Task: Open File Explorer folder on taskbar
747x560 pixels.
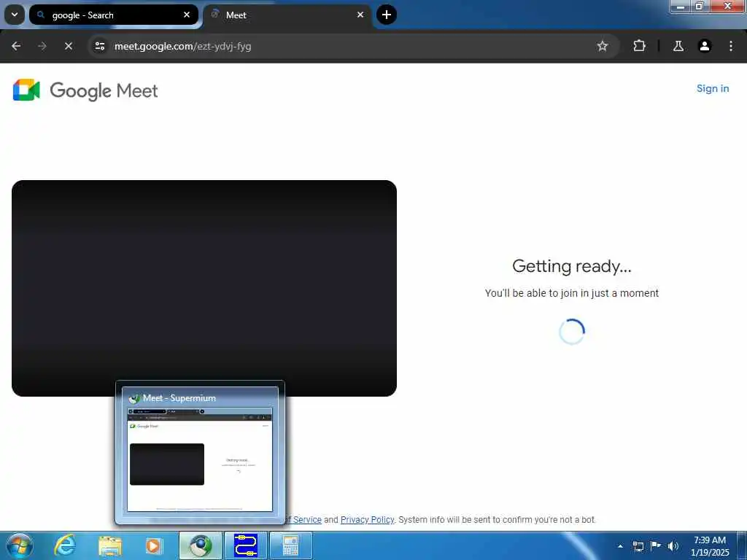Action: point(110,545)
